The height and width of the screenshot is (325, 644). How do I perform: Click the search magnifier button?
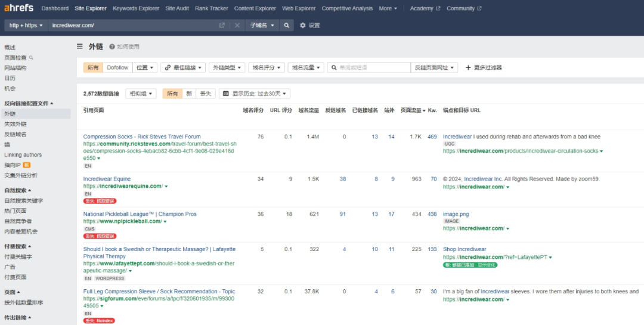coord(287,26)
